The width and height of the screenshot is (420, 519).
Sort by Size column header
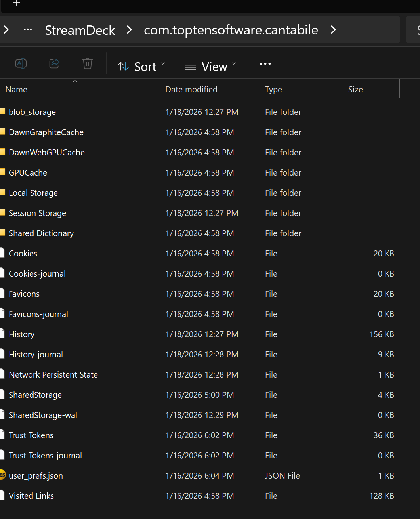(x=355, y=90)
